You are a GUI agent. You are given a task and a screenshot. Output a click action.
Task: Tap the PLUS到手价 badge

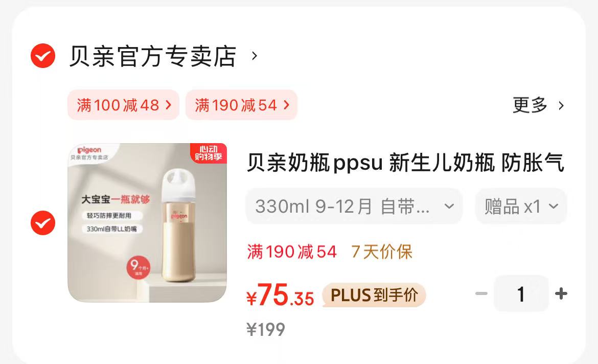coord(374,295)
